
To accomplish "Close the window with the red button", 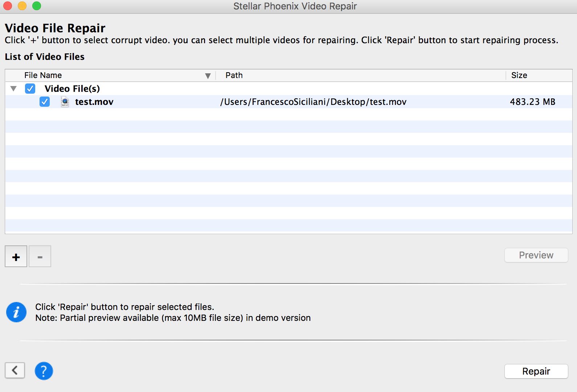I will [x=8, y=6].
